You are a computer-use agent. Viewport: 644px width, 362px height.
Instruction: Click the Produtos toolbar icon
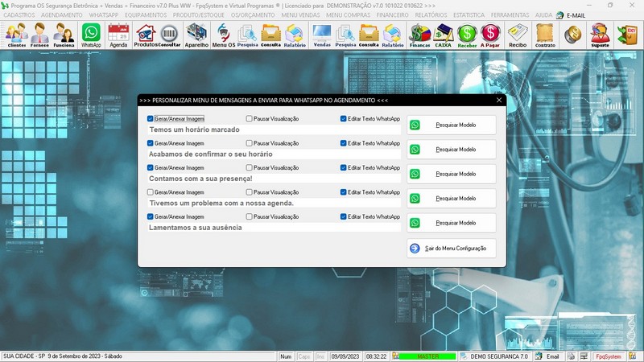coord(146,34)
